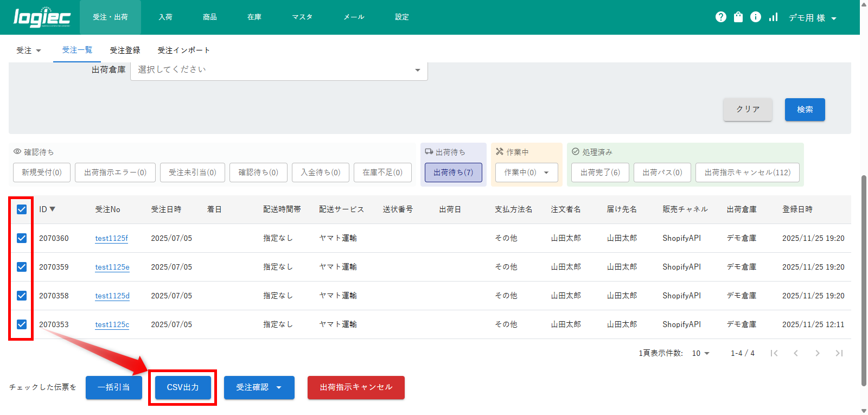Open rows-per-page dropdown showing 10
868x415 pixels.
coord(700,353)
